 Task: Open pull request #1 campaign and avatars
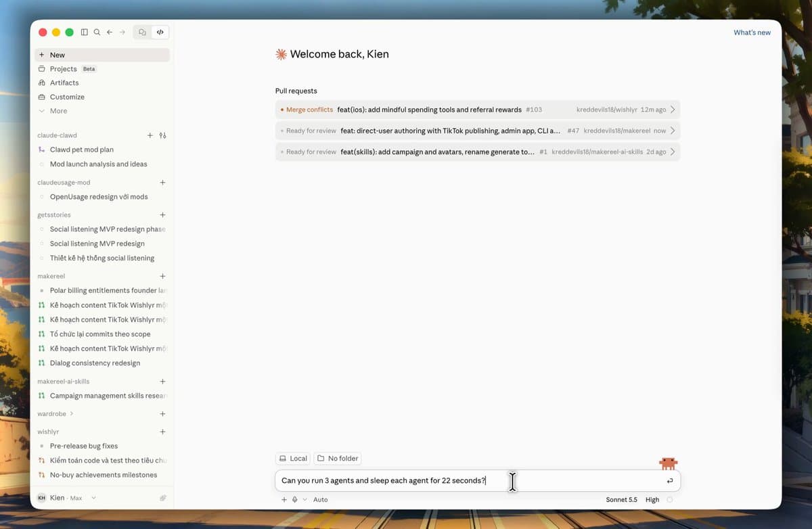[x=478, y=152]
